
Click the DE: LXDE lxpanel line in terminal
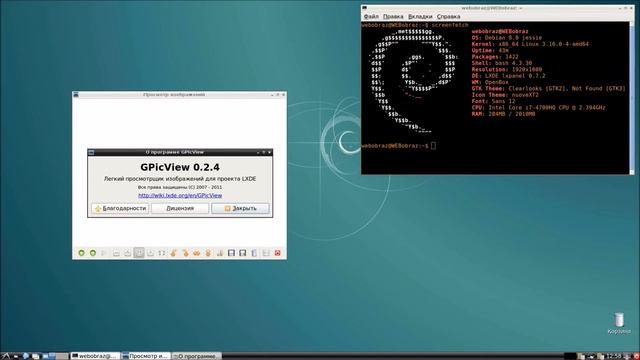(x=509, y=76)
